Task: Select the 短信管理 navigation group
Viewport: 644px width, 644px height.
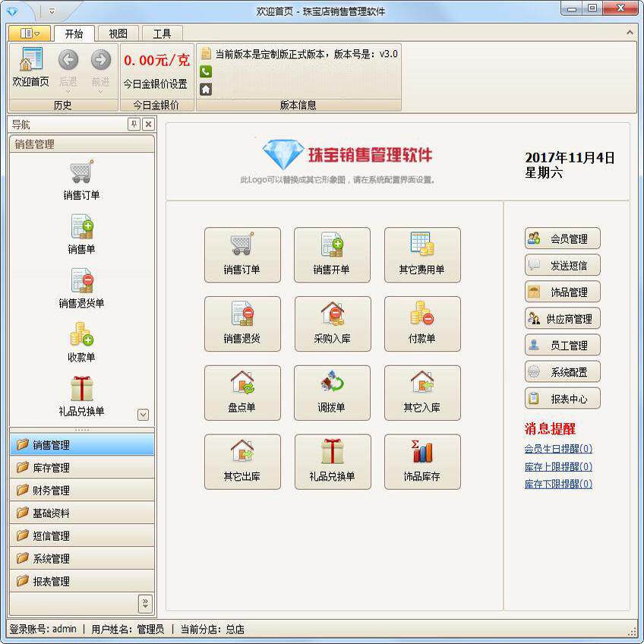Action: 82,535
